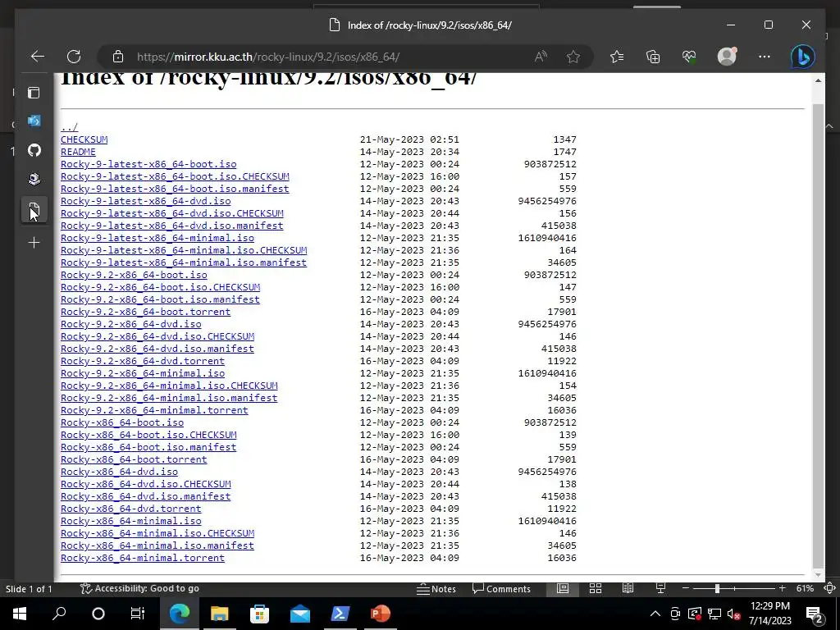This screenshot has height=630, width=840.
Task: Click PowerPoint zoom out minus button
Action: coord(685,588)
